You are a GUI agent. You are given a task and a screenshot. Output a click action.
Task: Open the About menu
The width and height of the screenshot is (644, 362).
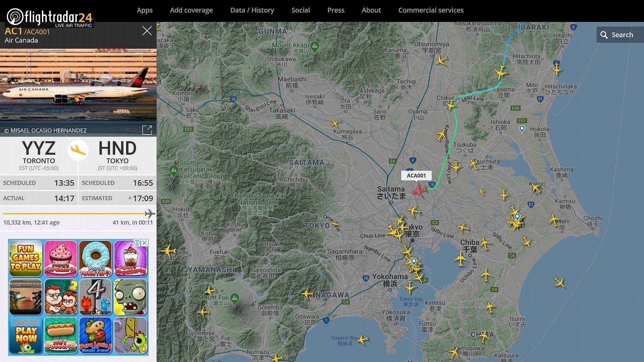[371, 10]
